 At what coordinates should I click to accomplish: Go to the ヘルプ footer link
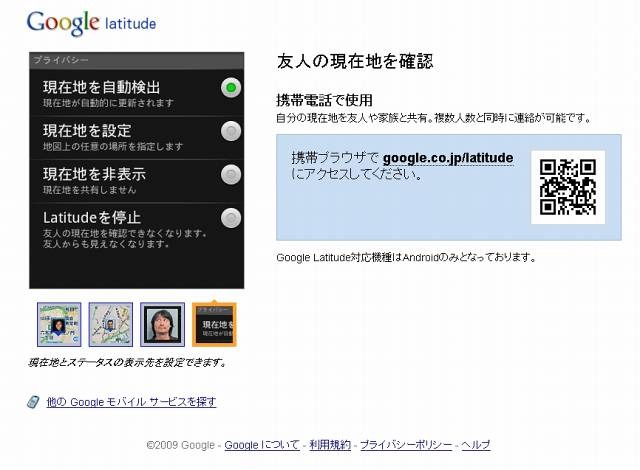(x=476, y=445)
